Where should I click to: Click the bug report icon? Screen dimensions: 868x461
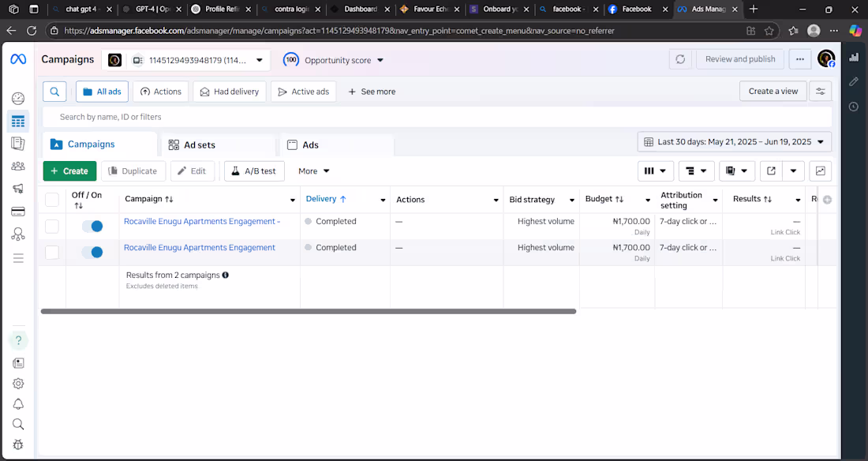[x=18, y=444]
